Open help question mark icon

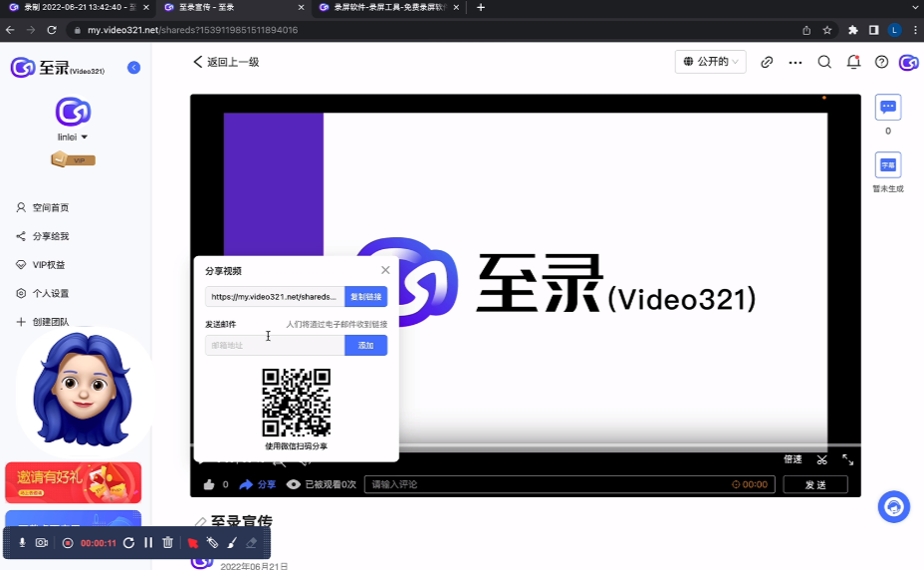(x=881, y=62)
